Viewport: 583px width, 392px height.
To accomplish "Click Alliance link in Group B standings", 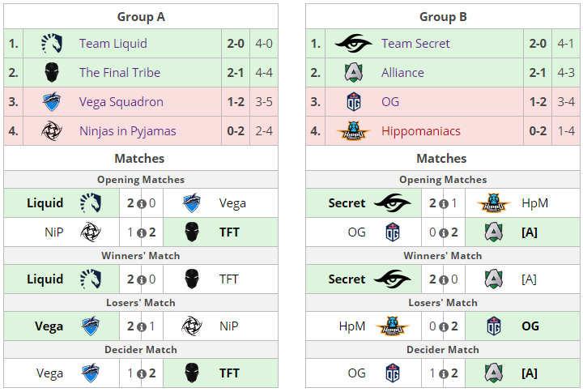I will pos(402,73).
